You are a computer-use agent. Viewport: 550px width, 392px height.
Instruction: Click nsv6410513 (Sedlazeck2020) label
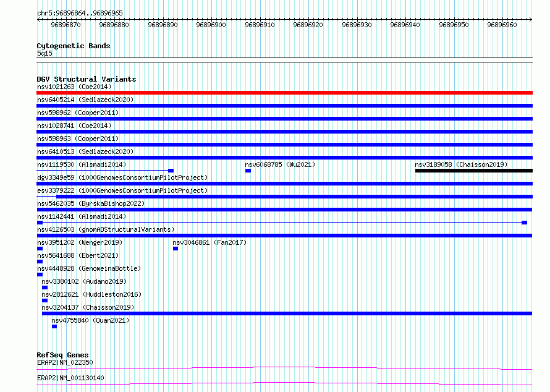[x=85, y=151]
